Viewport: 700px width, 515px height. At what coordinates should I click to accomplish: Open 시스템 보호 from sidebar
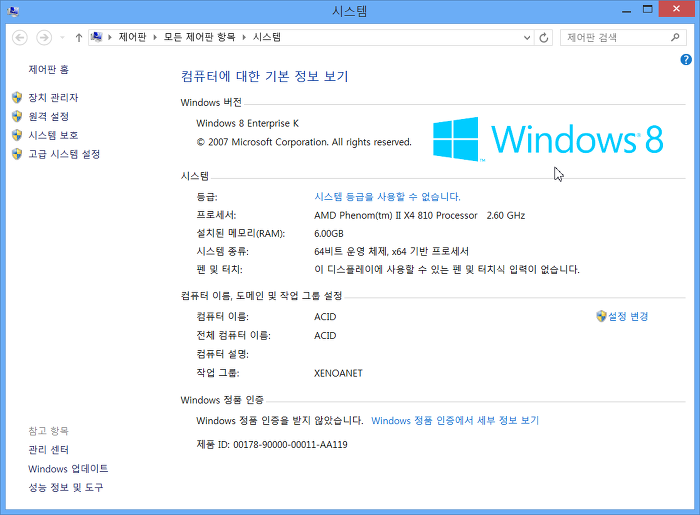click(x=54, y=135)
